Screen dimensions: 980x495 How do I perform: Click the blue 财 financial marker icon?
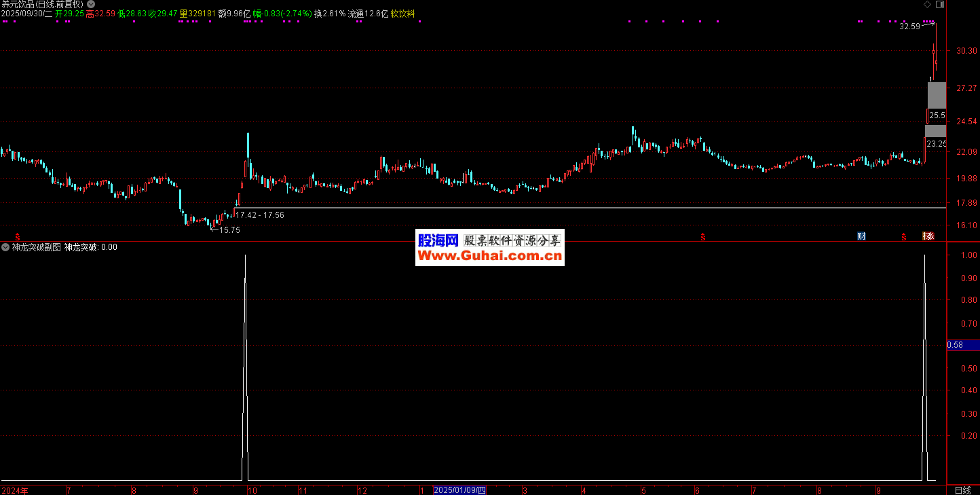(x=861, y=236)
